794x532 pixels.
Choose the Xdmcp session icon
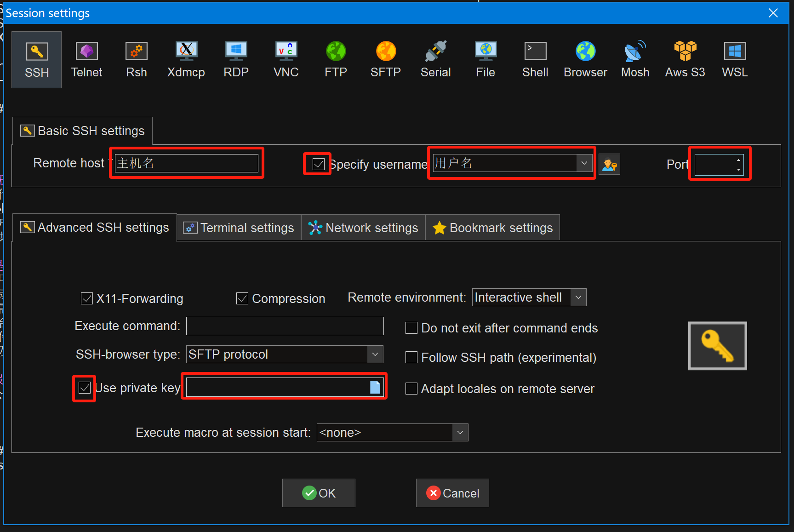[186, 59]
